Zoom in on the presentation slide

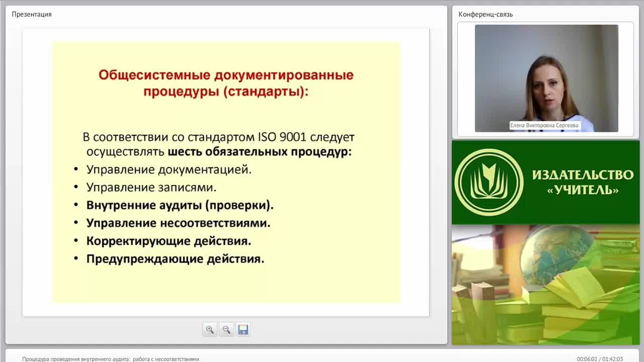210,329
